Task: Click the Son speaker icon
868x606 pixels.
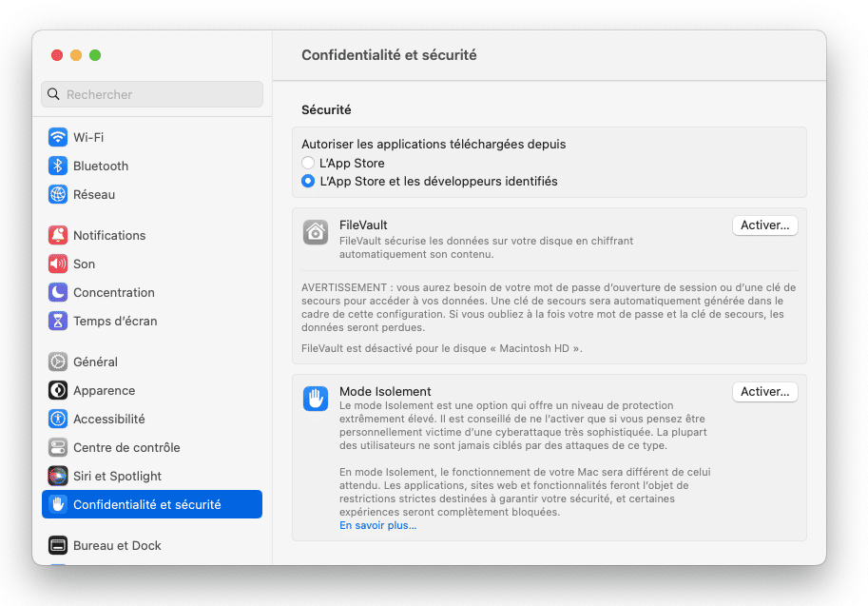Action: (58, 264)
